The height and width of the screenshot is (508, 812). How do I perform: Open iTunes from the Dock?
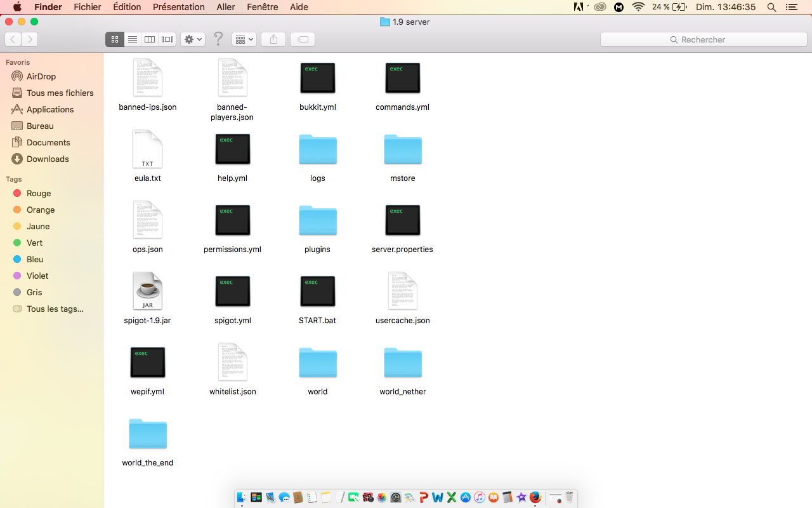pyautogui.click(x=479, y=497)
